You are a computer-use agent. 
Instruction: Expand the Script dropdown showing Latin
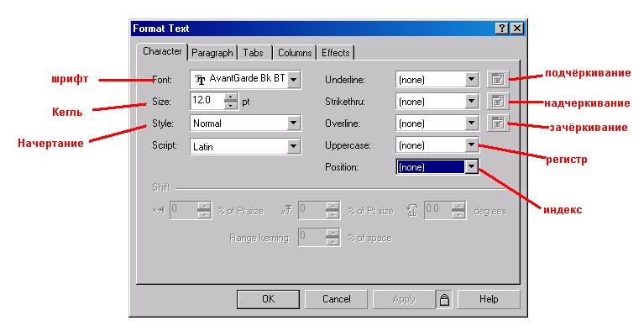(293, 146)
